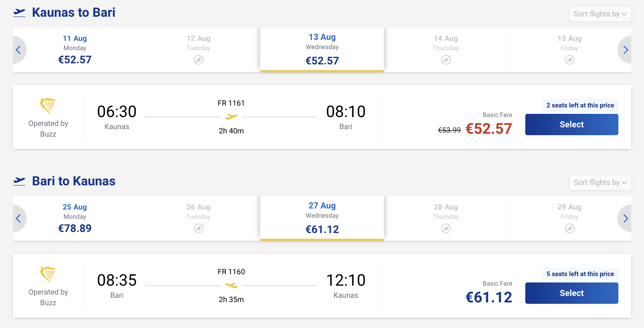Open Sort flights by dropdown for return flights
644x328 pixels.
coord(600,182)
